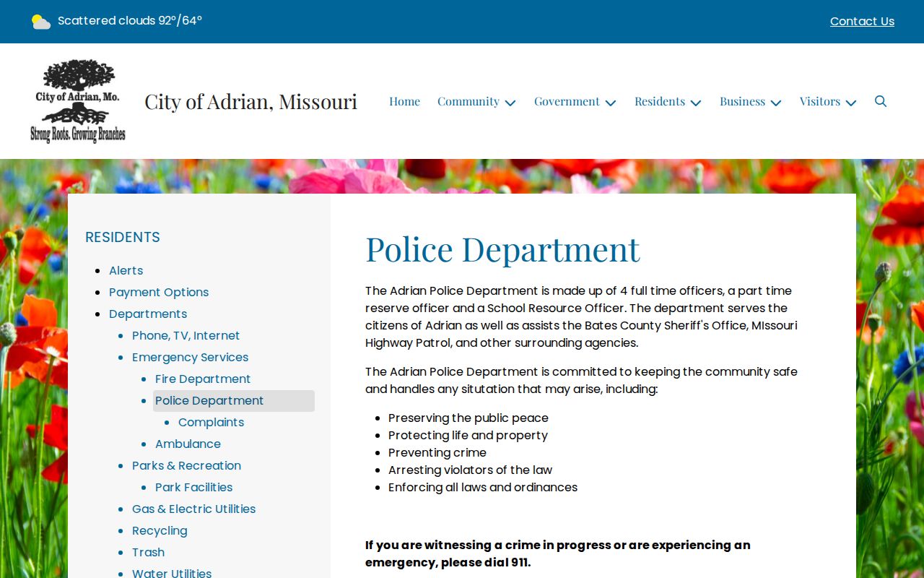Viewport: 924px width, 578px height.
Task: Open the Residents nav item
Action: point(660,101)
